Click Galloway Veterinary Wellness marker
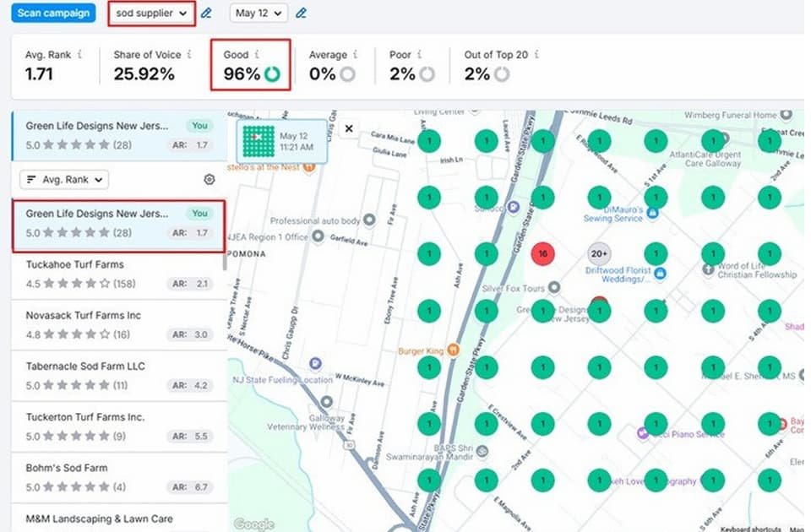The image size is (811, 532). pos(326,401)
